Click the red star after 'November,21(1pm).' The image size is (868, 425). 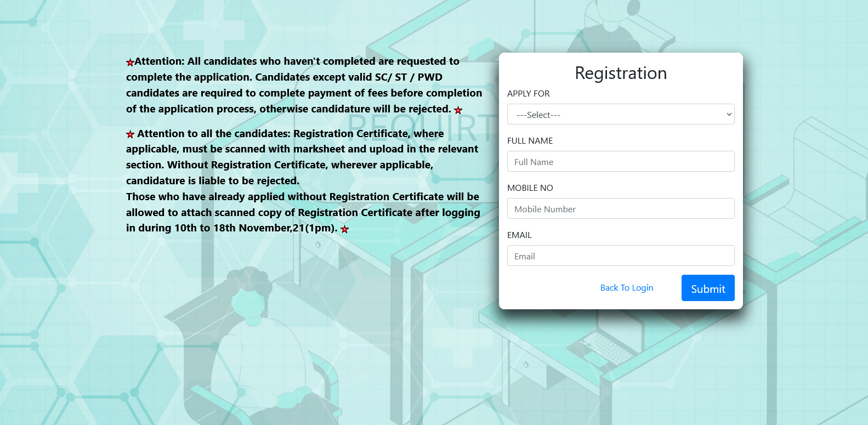click(x=344, y=229)
